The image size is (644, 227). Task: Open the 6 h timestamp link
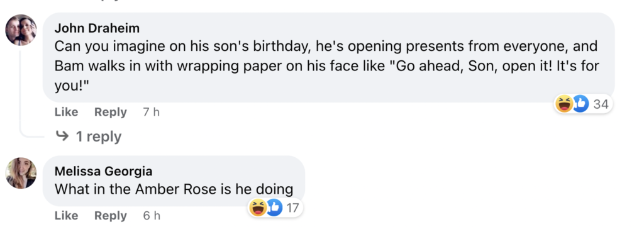click(x=152, y=216)
